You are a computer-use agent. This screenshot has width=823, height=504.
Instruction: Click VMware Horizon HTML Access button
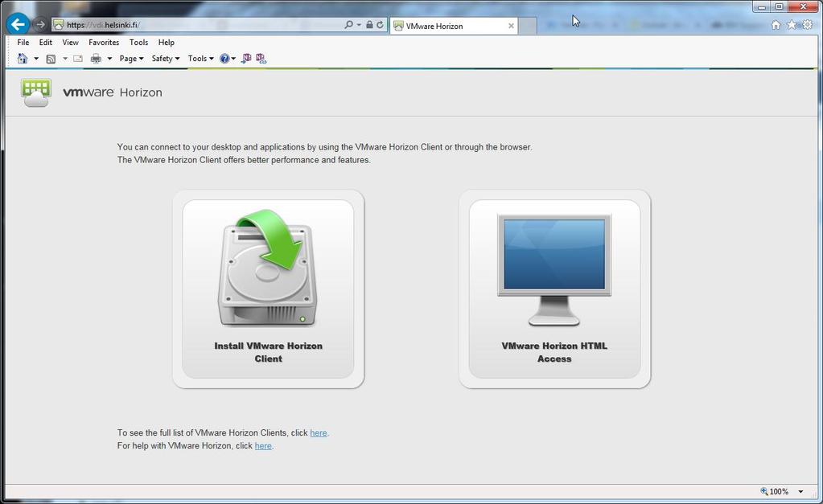554,289
